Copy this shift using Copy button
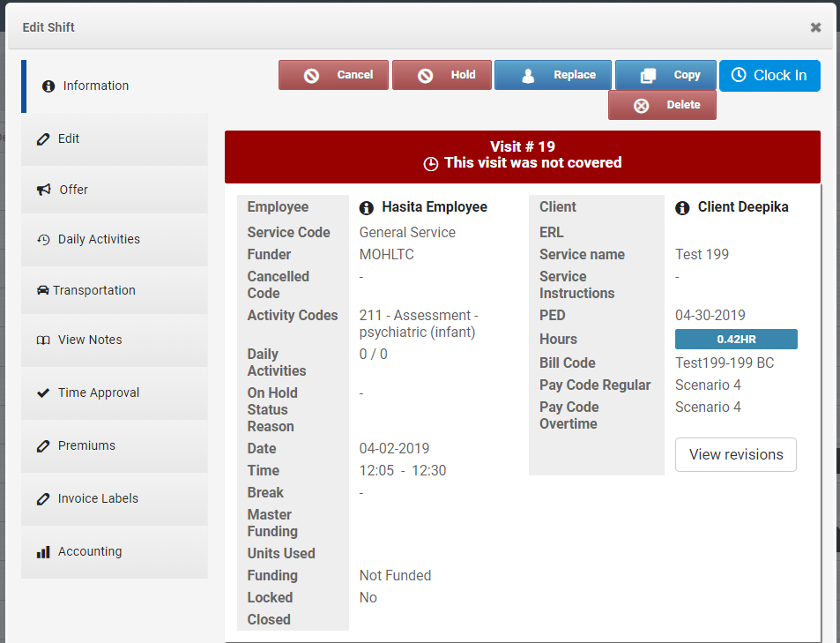The image size is (840, 643). [665, 75]
